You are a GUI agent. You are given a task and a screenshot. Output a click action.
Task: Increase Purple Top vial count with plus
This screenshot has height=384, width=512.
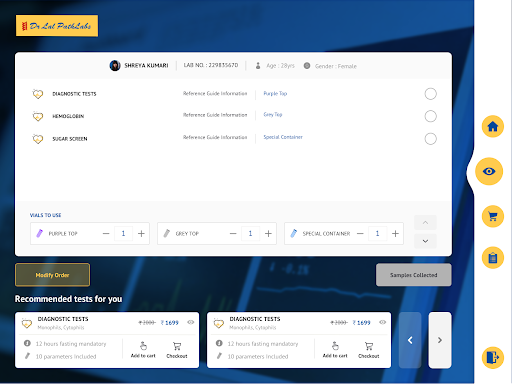coord(141,234)
